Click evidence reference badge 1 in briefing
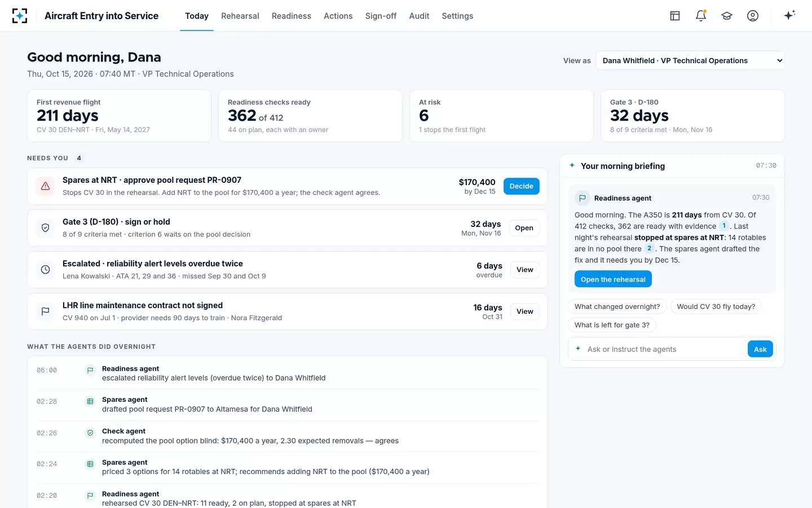 (x=724, y=226)
